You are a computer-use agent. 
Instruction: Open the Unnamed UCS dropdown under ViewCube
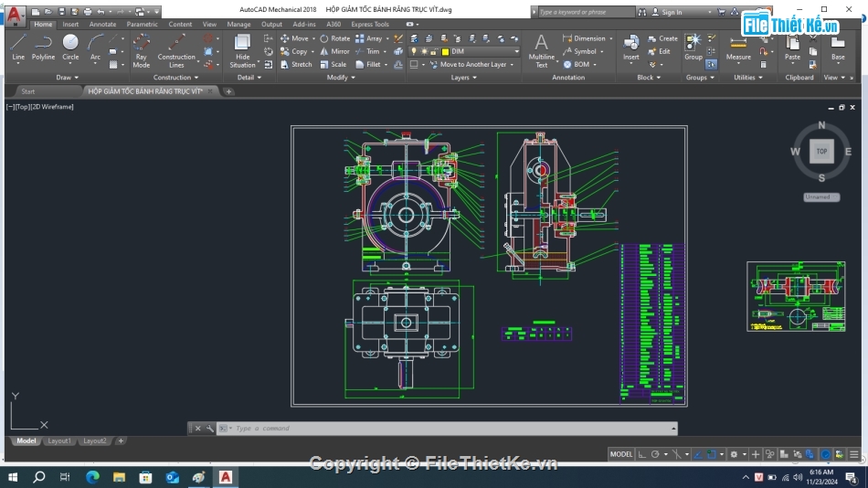pyautogui.click(x=821, y=196)
